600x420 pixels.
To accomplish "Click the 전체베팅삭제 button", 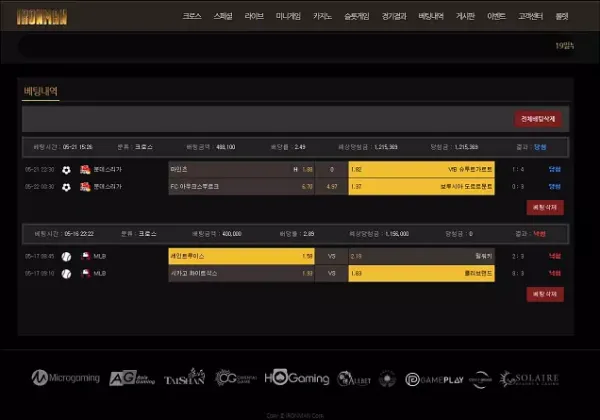I will pyautogui.click(x=538, y=119).
